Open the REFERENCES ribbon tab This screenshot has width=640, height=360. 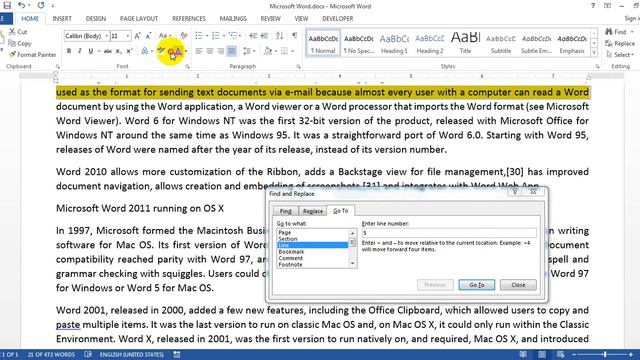[189, 18]
